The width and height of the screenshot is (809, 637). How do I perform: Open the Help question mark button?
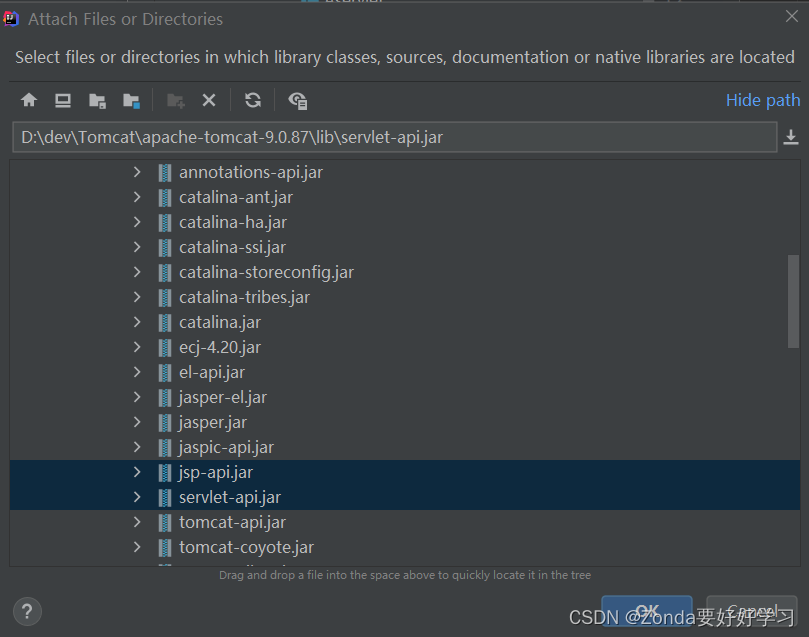coord(27,612)
